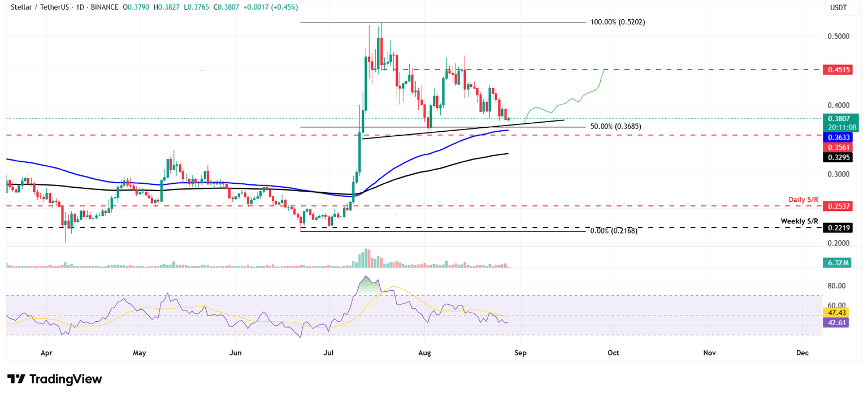Select the 0.00% (0.2168) Fibonacci label

click(614, 231)
